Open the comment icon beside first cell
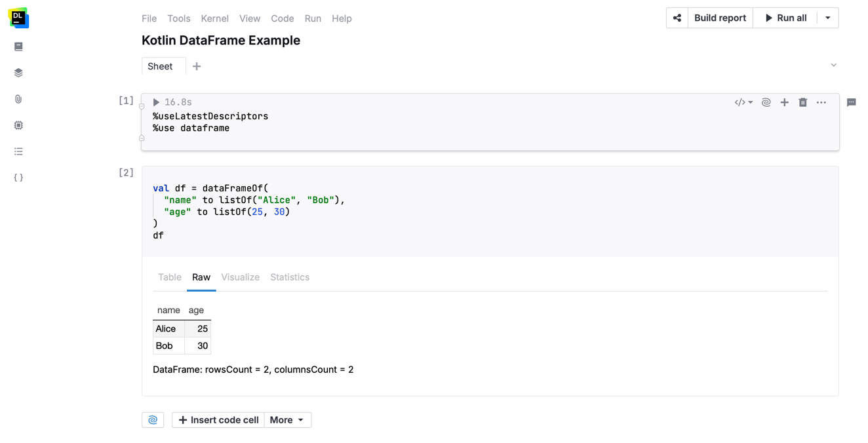 pyautogui.click(x=851, y=102)
